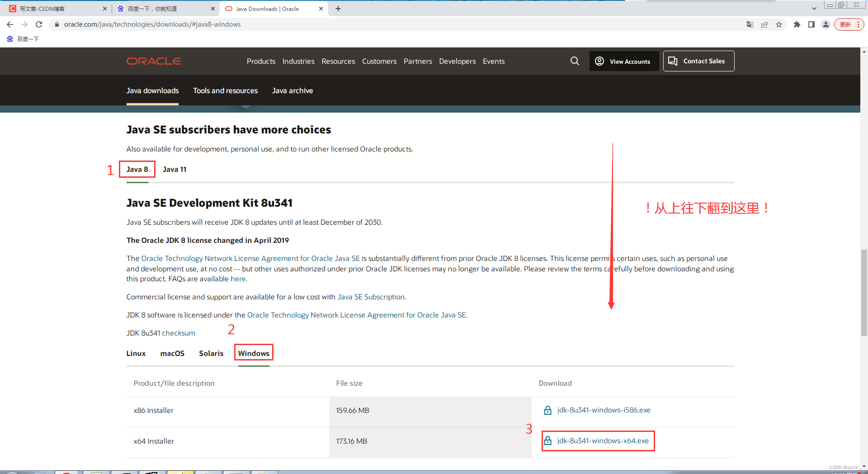Image resolution: width=868 pixels, height=474 pixels.
Task: Click the red 更新 update button
Action: [849, 24]
